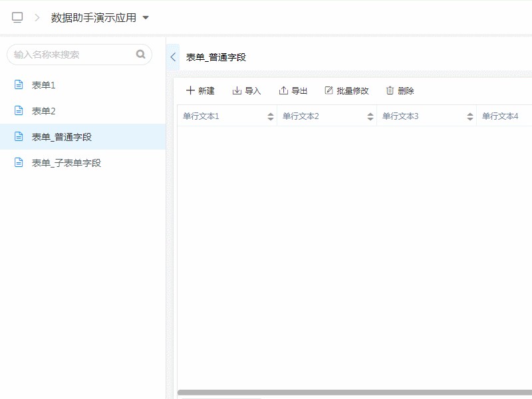Toggle sort arrows on 单行文本3
Screen dimensions: 532x399
(470, 116)
